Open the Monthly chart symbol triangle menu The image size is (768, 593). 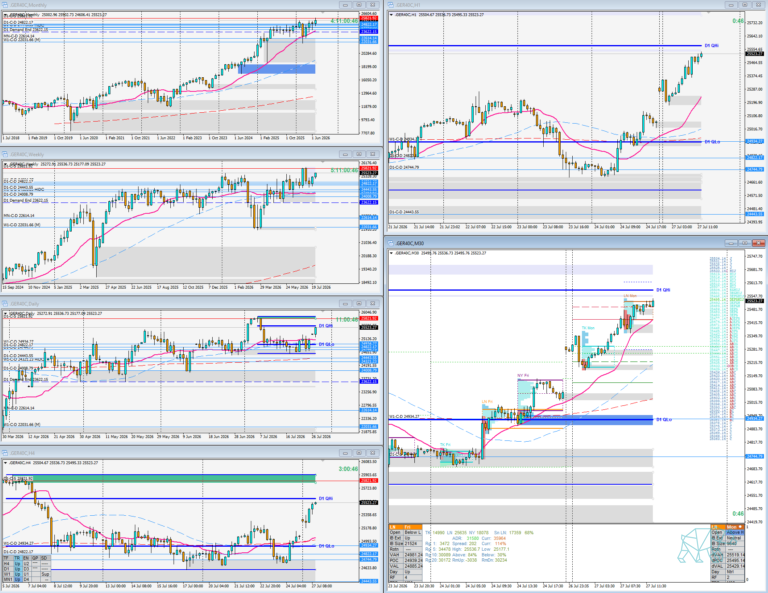(5, 15)
